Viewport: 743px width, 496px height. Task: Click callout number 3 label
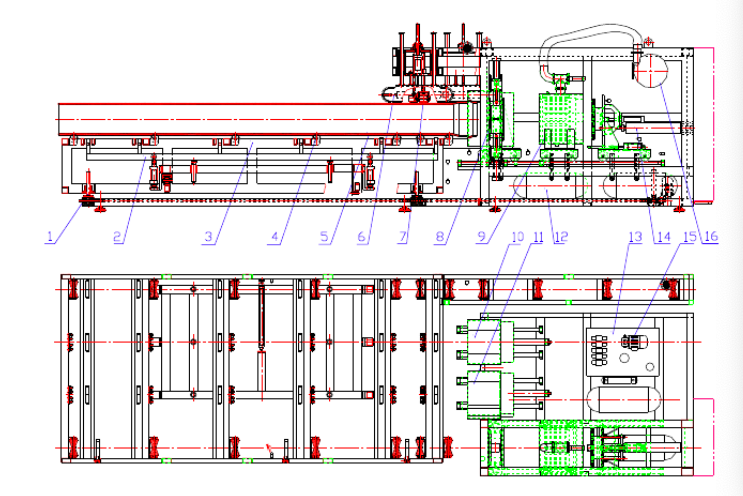(208, 237)
